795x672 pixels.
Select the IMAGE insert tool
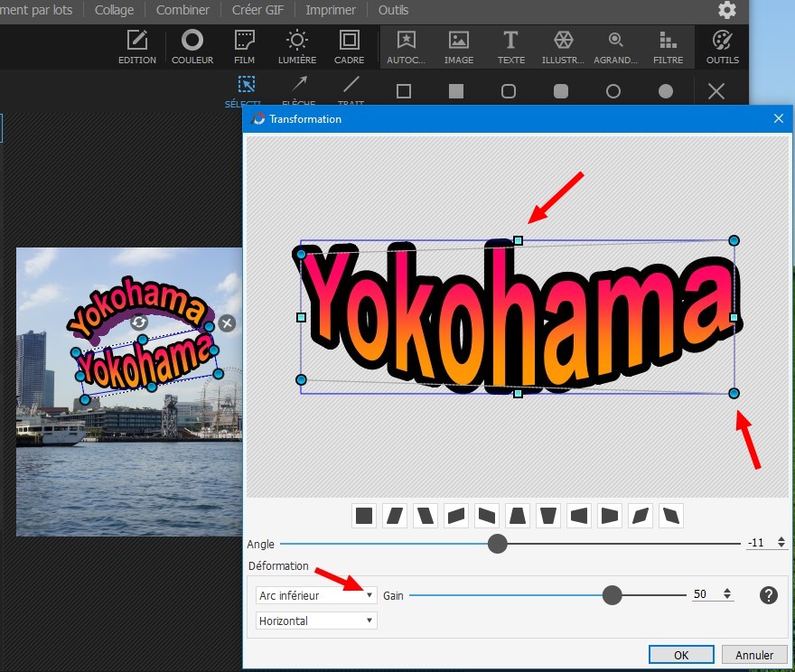pyautogui.click(x=459, y=47)
